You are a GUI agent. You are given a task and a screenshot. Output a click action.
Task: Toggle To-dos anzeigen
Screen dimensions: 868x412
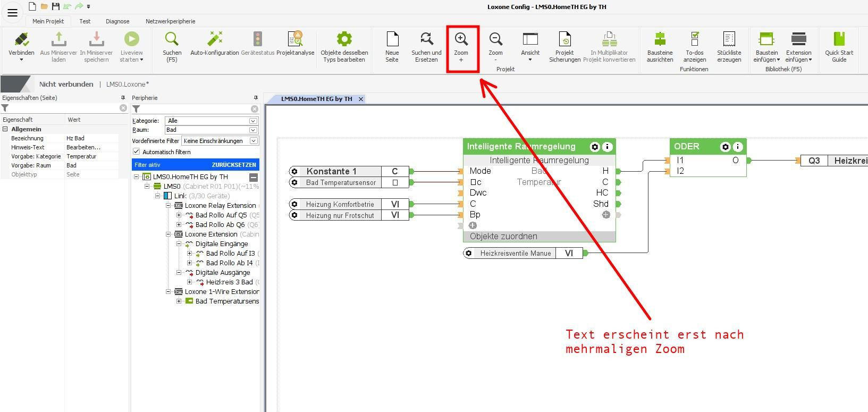click(x=695, y=46)
